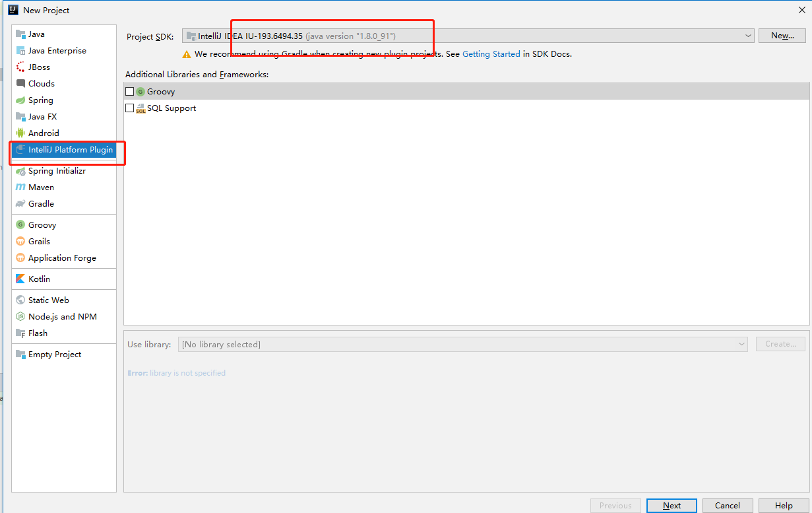Click the Empty Project folder icon

(20, 355)
